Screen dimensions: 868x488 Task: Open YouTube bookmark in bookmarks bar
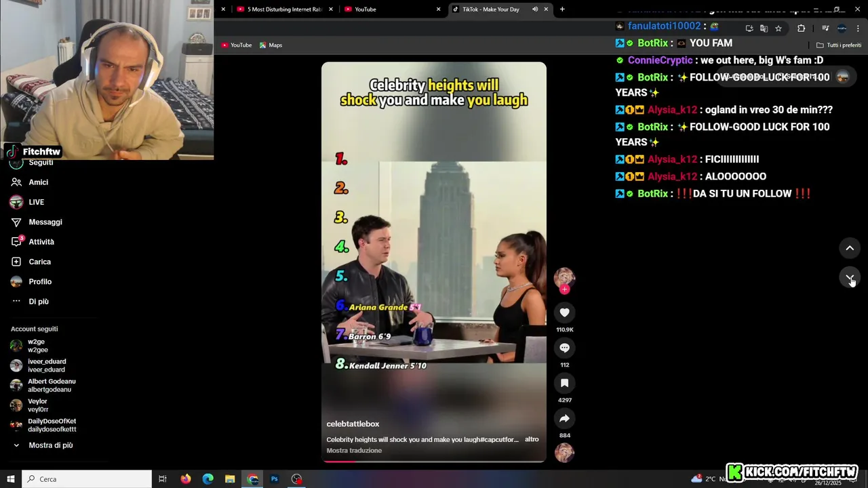236,45
